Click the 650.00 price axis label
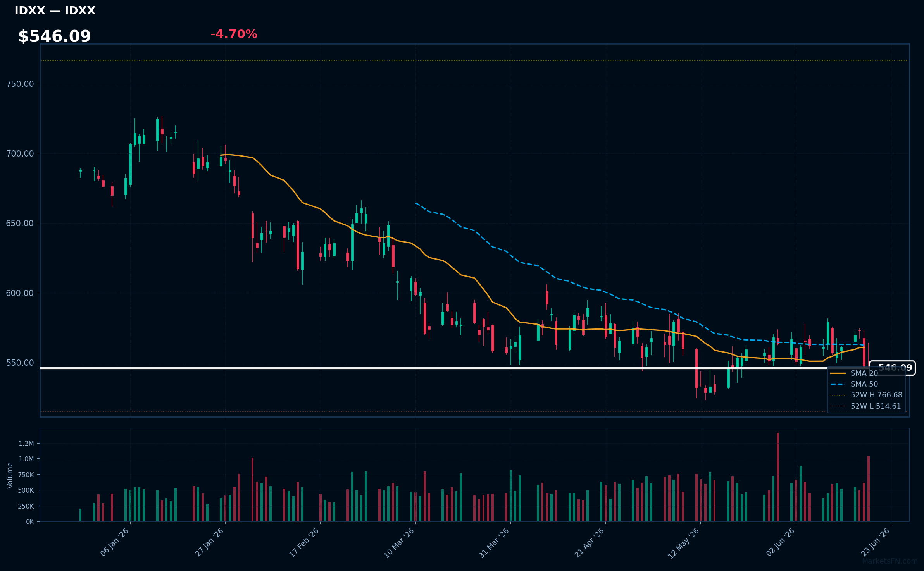This screenshot has height=571, width=924. pos(20,224)
